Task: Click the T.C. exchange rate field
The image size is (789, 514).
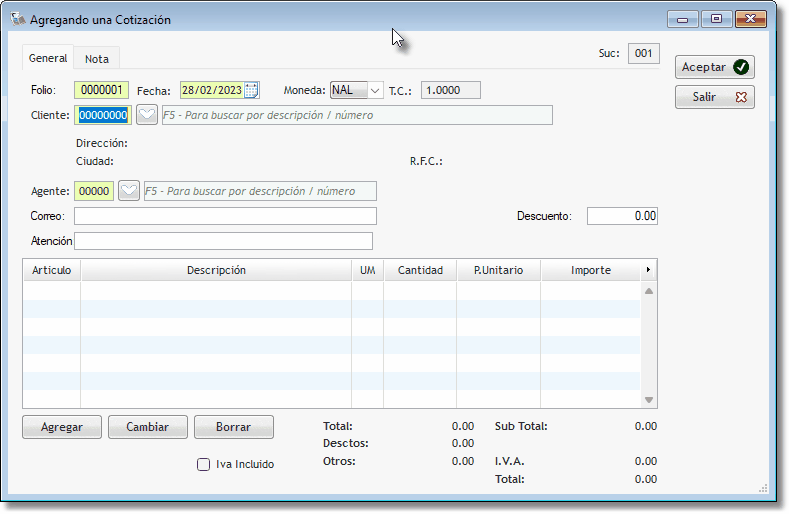Action: (x=451, y=90)
